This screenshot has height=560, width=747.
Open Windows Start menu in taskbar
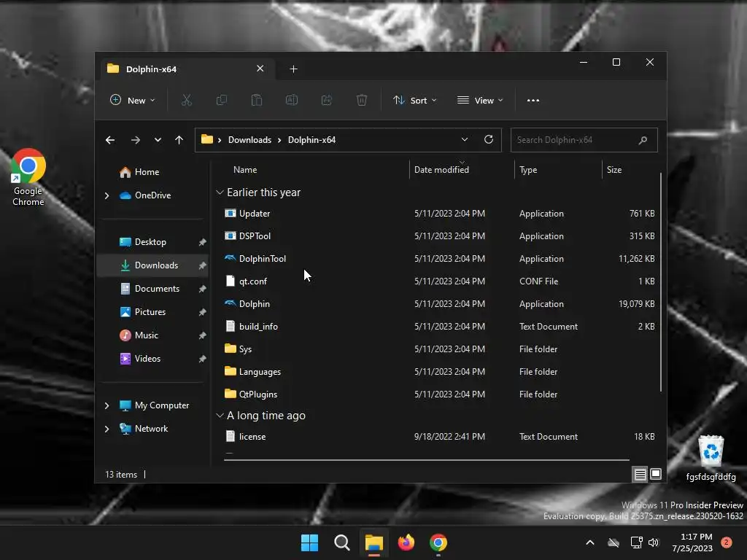tap(309, 542)
